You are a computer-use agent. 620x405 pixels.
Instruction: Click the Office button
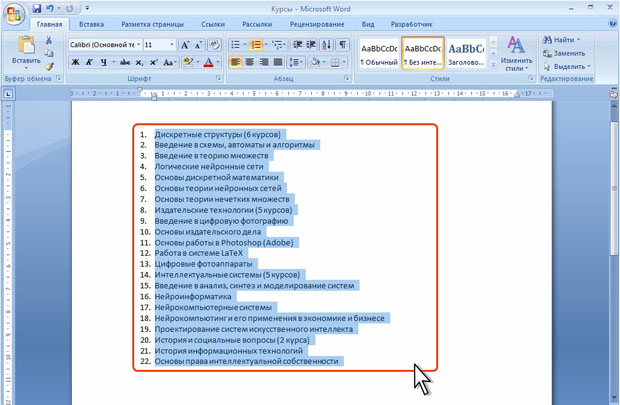pos(13,12)
